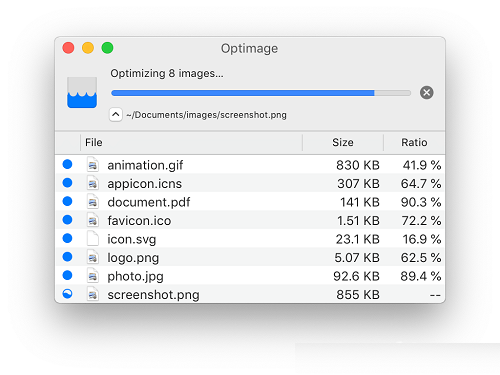Cancel optimization with the X button

click(427, 92)
